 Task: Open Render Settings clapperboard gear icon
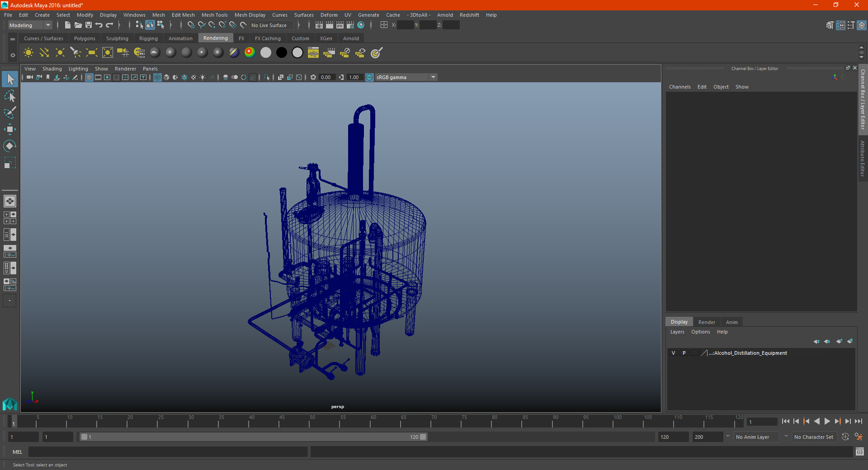350,25
